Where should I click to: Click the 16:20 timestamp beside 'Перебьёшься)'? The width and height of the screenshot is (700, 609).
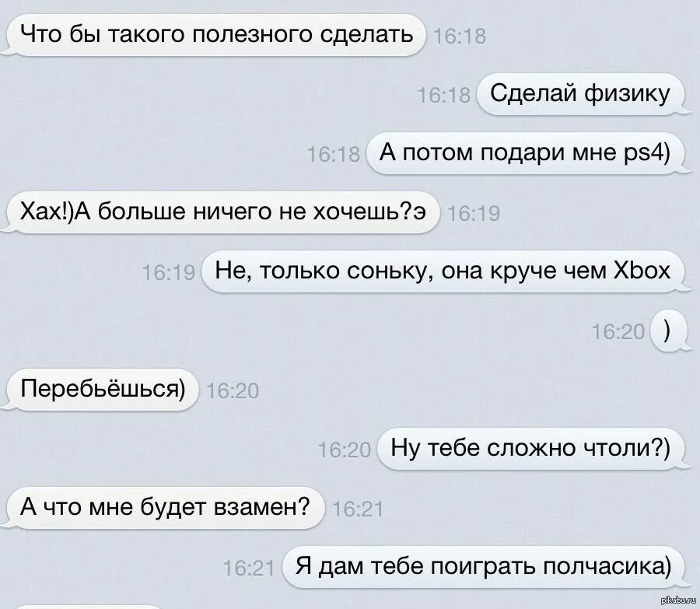click(x=233, y=391)
